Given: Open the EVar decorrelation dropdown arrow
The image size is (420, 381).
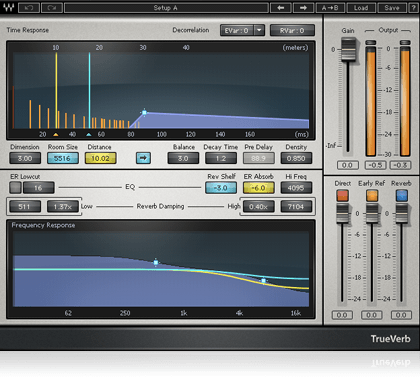Looking at the screenshot, I should pos(259,30).
